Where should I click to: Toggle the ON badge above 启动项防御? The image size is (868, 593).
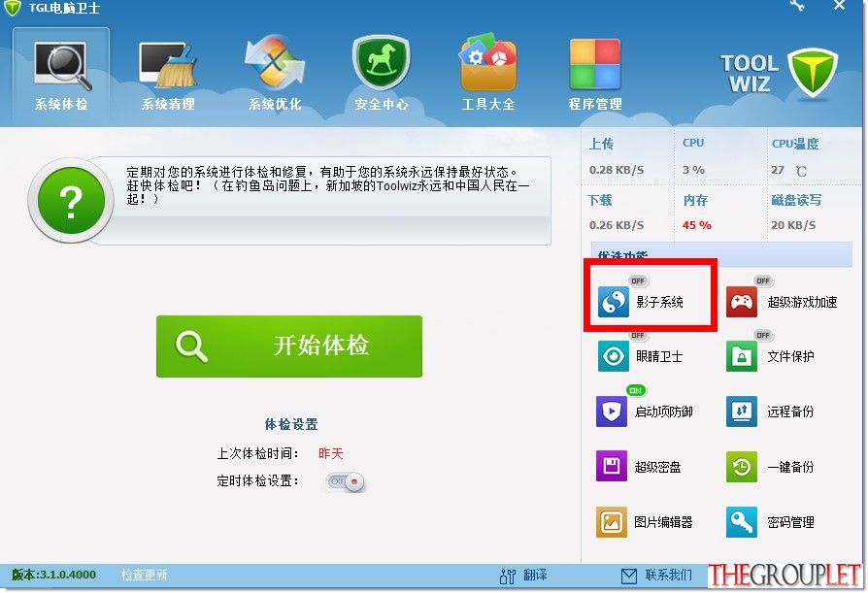point(636,390)
